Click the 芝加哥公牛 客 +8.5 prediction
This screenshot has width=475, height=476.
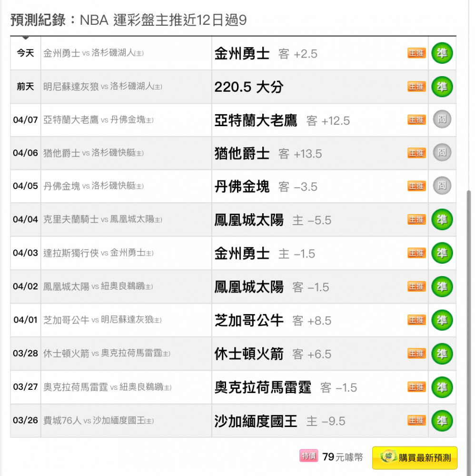[x=273, y=320]
